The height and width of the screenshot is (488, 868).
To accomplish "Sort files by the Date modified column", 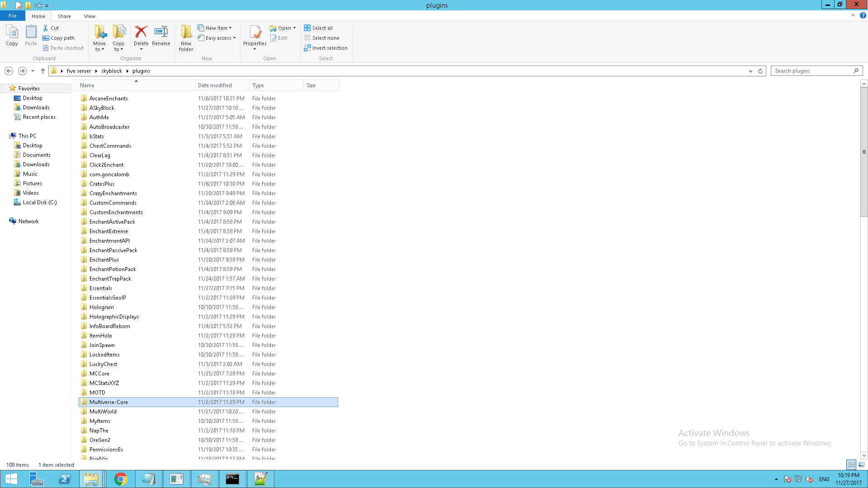I will pos(215,85).
